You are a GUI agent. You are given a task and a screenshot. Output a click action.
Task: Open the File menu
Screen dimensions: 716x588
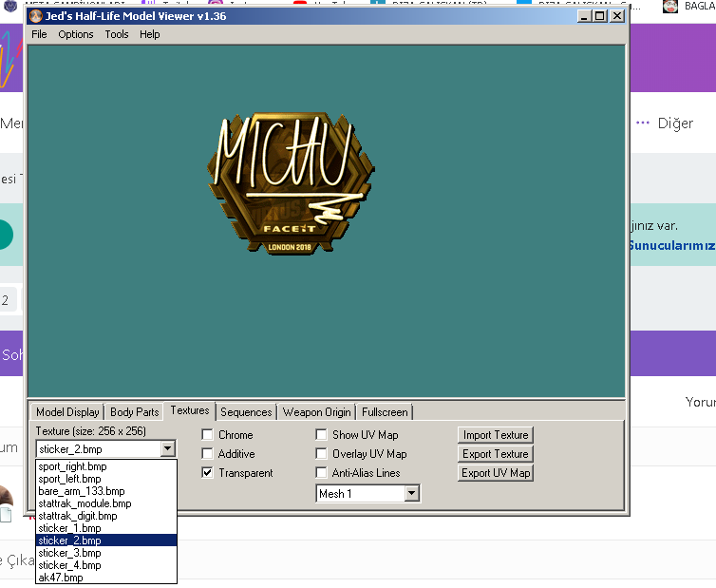[x=39, y=34]
